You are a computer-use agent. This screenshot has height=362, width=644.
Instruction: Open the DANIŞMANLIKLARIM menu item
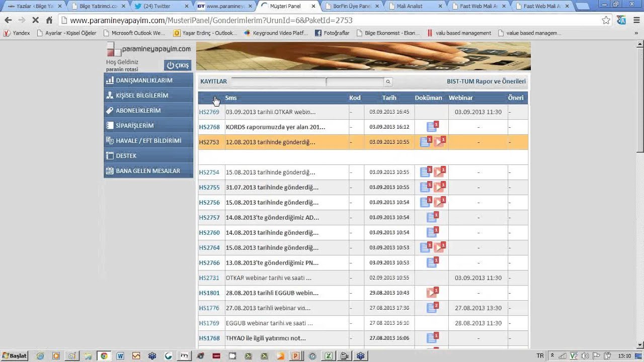pos(148,80)
